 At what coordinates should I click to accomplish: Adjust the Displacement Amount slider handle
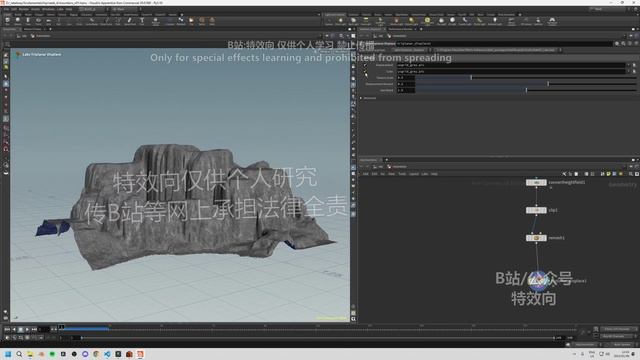(x=548, y=84)
